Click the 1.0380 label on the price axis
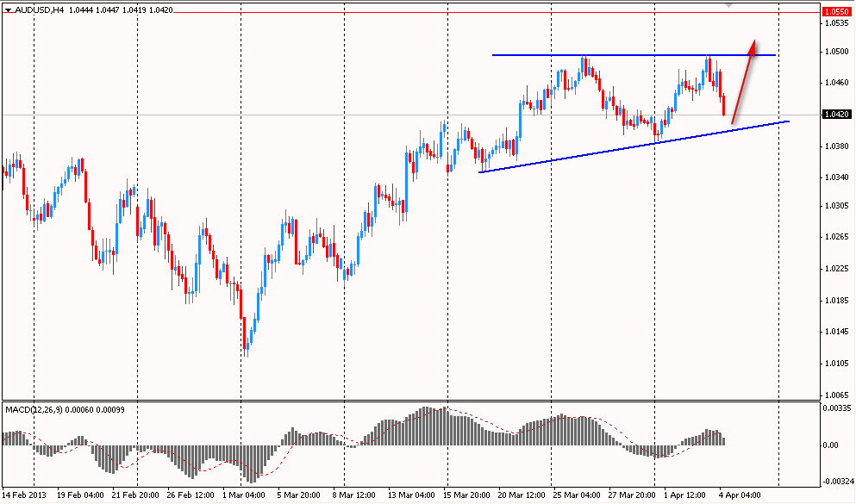The width and height of the screenshot is (856, 504). click(x=837, y=146)
